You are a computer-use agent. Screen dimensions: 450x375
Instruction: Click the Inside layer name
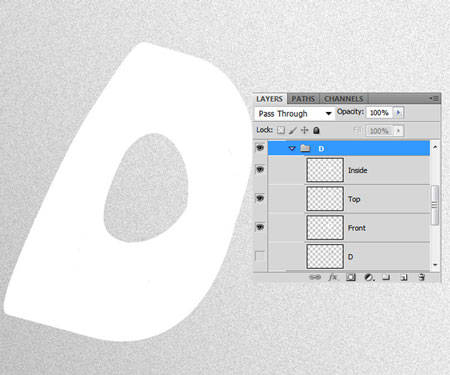358,170
